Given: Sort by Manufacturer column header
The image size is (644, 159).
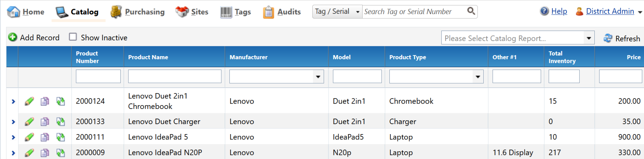Looking at the screenshot, I should pyautogui.click(x=248, y=57).
